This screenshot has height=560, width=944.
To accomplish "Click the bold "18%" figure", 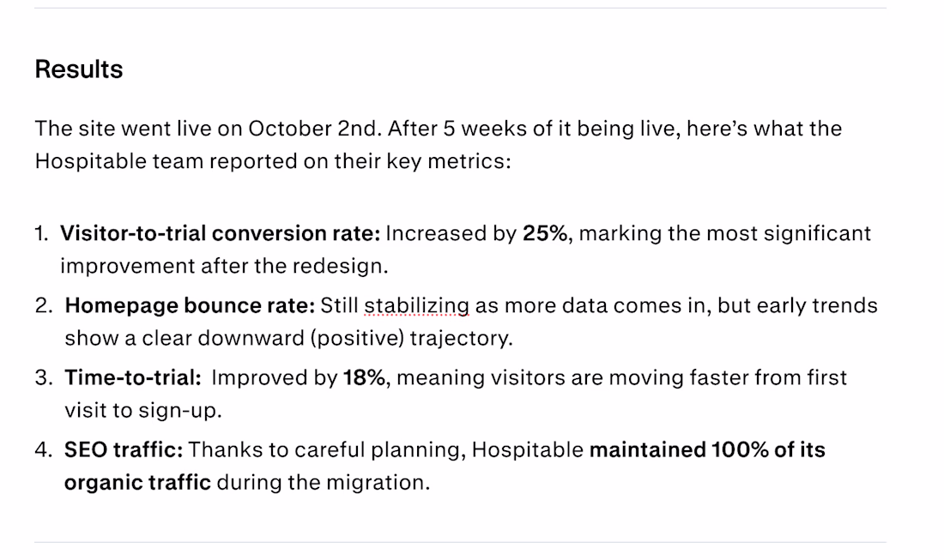I will coord(364,378).
